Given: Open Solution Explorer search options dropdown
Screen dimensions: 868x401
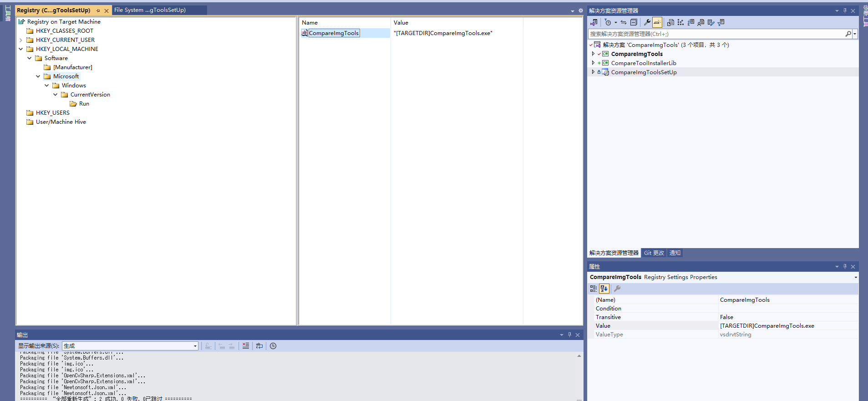Looking at the screenshot, I should point(855,34).
